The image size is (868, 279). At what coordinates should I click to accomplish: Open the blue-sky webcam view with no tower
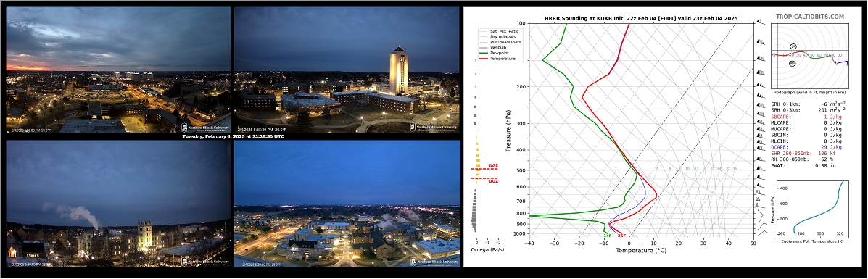(x=347, y=203)
